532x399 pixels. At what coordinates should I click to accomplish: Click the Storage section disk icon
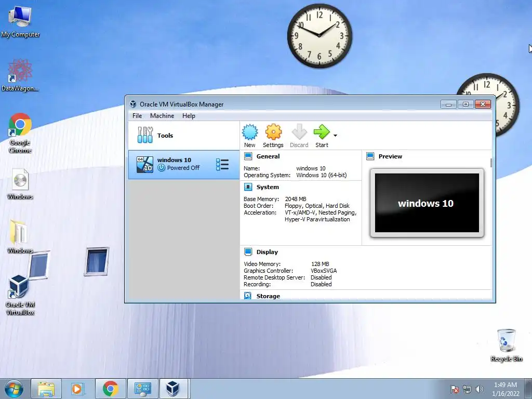(x=248, y=296)
